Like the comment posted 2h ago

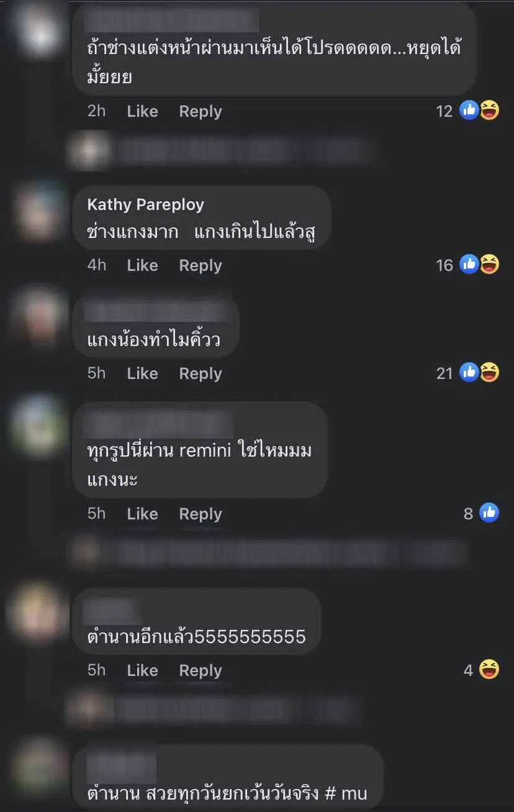[142, 111]
